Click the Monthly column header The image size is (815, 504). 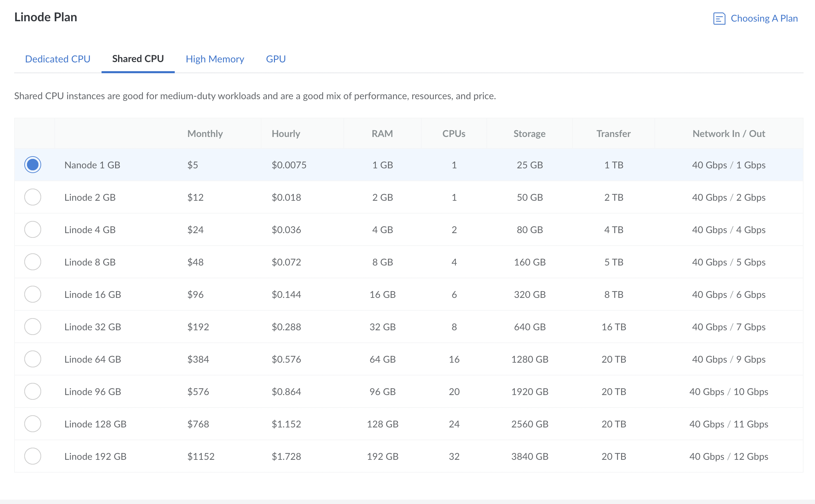coord(205,134)
